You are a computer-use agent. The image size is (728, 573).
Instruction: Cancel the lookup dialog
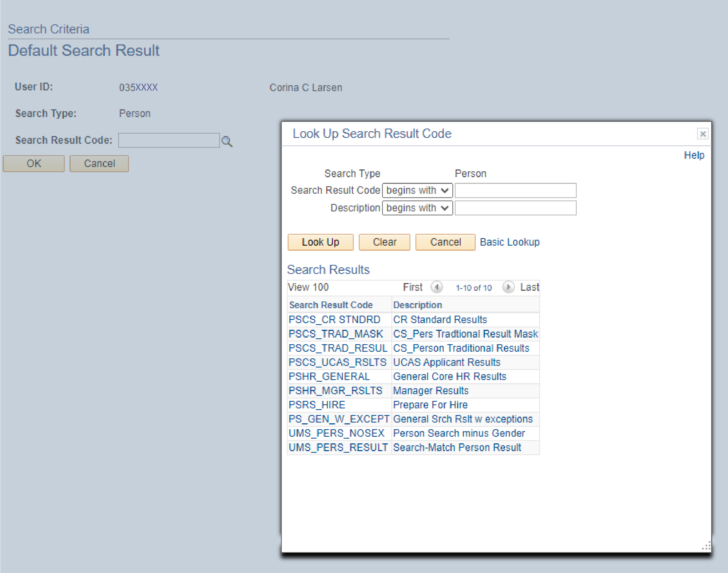pyautogui.click(x=445, y=242)
